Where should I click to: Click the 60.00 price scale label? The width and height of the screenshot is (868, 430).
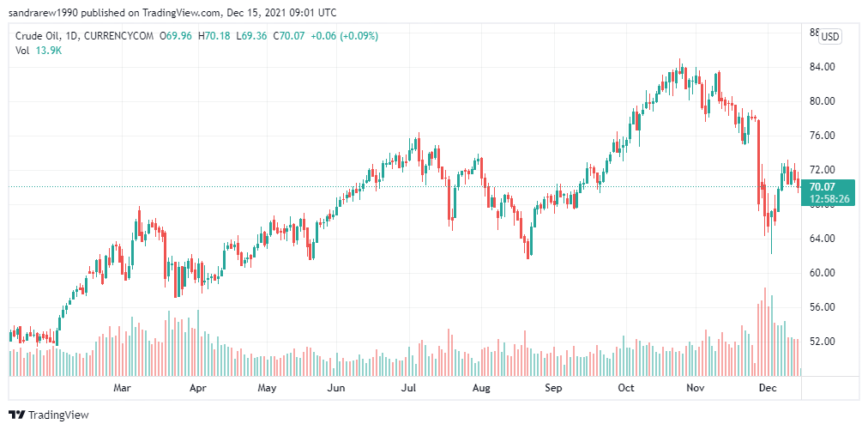click(822, 273)
